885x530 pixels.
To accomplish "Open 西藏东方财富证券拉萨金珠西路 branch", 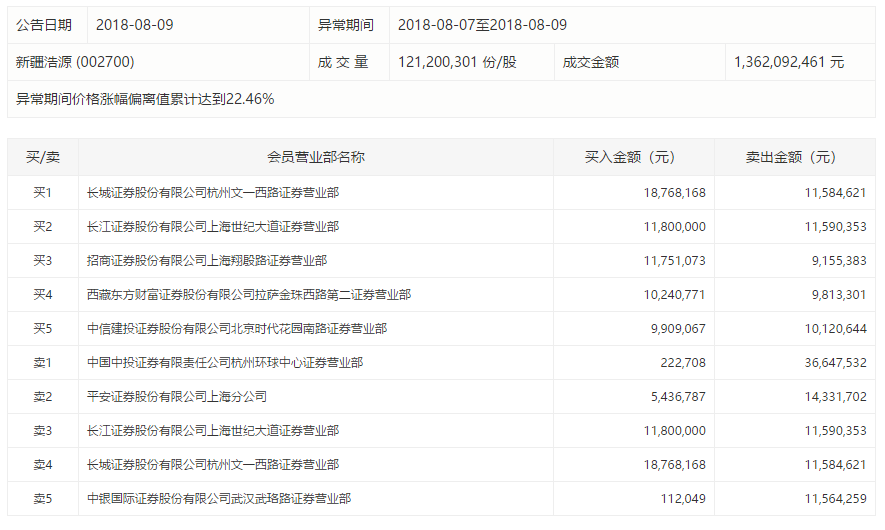I will click(x=249, y=294).
